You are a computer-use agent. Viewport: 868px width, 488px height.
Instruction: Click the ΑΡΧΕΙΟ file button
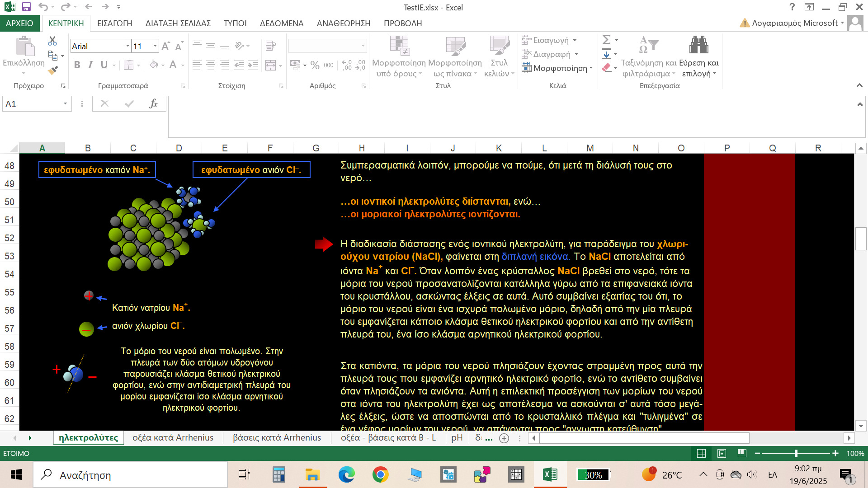(x=19, y=23)
